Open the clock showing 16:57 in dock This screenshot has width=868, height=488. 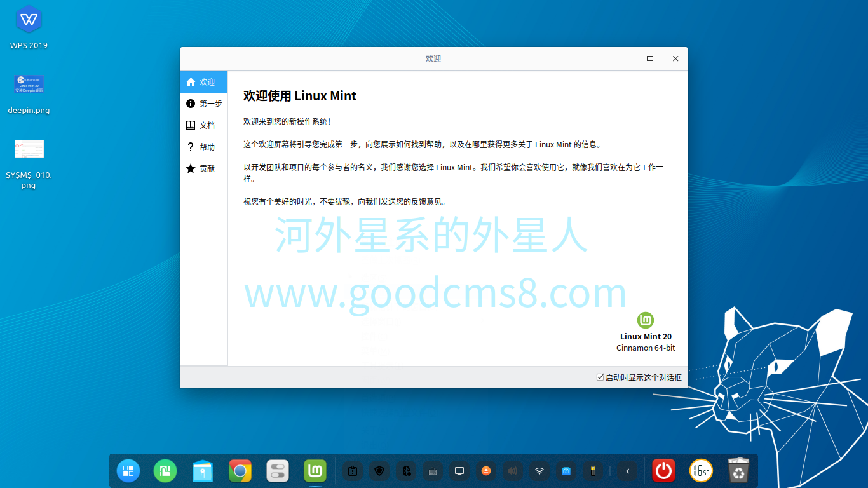click(x=701, y=471)
